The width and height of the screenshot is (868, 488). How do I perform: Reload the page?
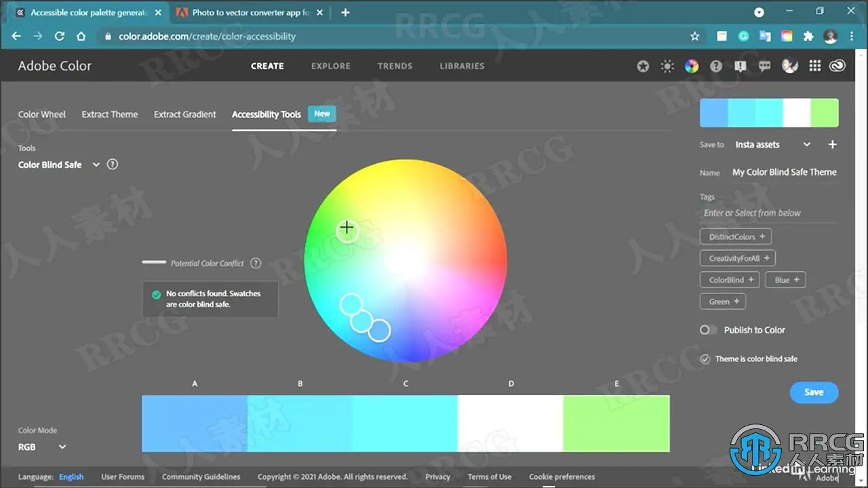[60, 37]
